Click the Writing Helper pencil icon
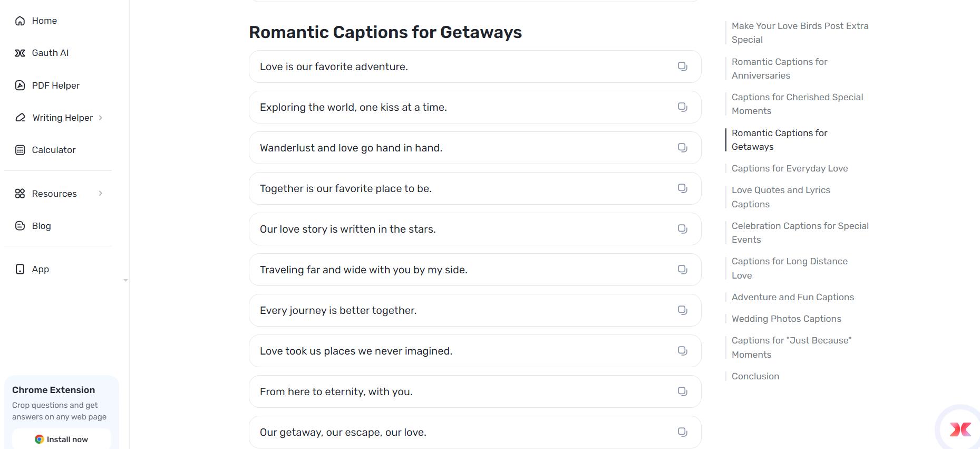 click(20, 117)
